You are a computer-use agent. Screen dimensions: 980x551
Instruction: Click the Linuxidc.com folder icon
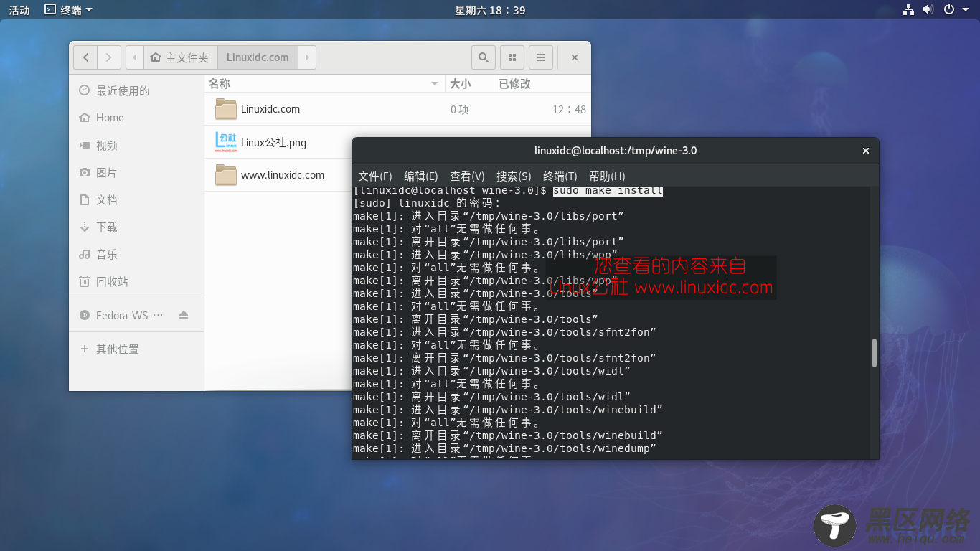226,109
